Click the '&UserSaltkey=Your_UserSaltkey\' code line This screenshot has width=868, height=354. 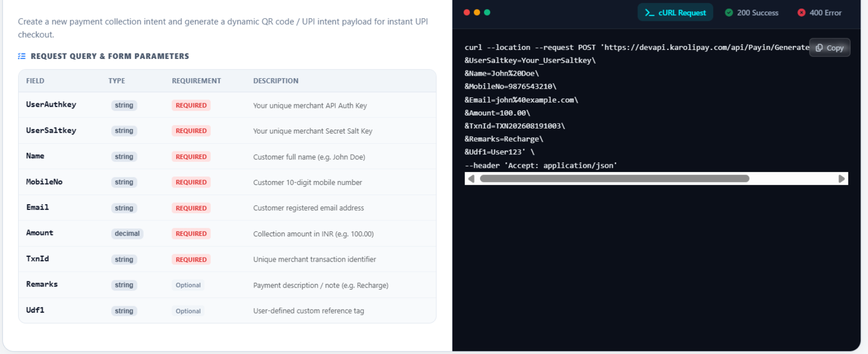[530, 60]
